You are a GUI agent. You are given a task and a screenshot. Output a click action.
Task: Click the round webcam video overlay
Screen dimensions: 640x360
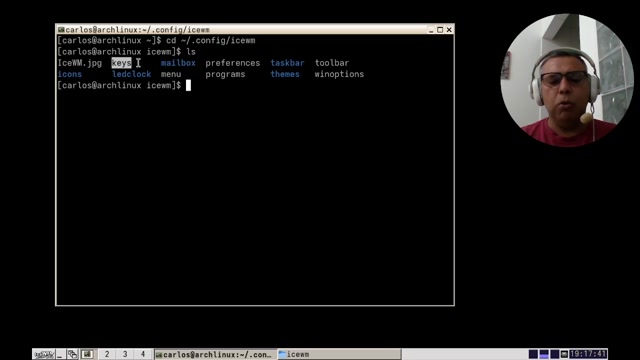click(567, 80)
